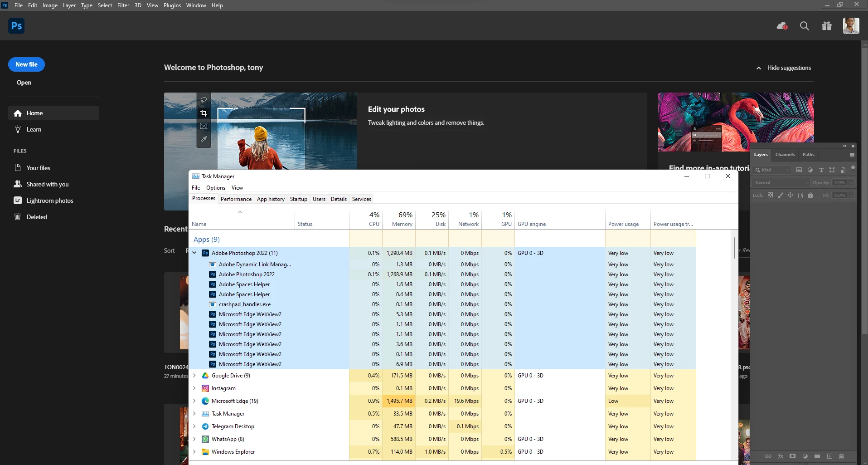
Task: Open cloud sync status icon in Photoshop header
Action: point(782,26)
